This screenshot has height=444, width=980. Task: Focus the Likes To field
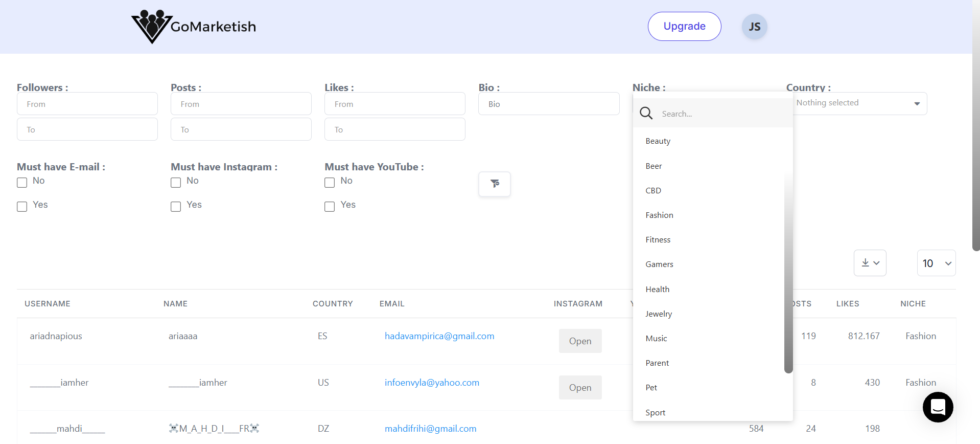395,129
